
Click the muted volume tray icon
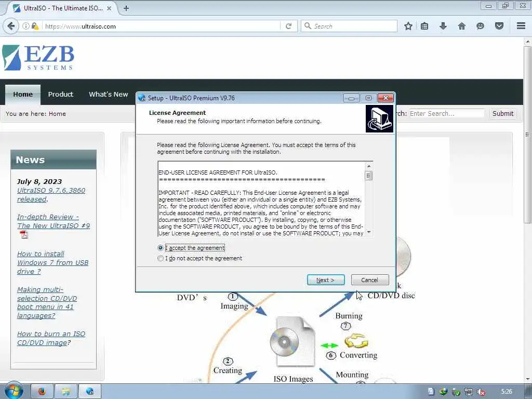tap(481, 392)
